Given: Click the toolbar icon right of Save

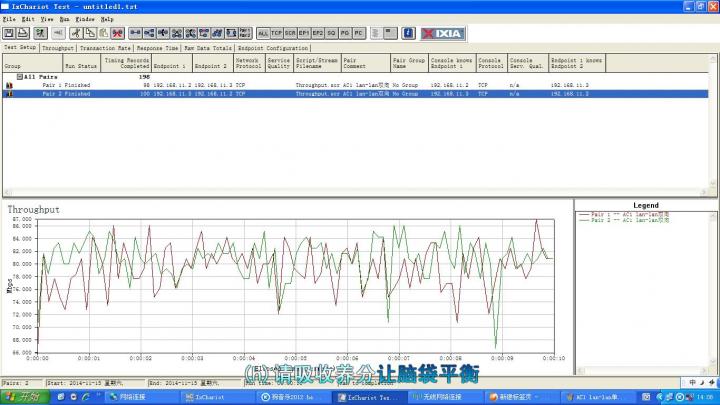Looking at the screenshot, I should point(23,33).
